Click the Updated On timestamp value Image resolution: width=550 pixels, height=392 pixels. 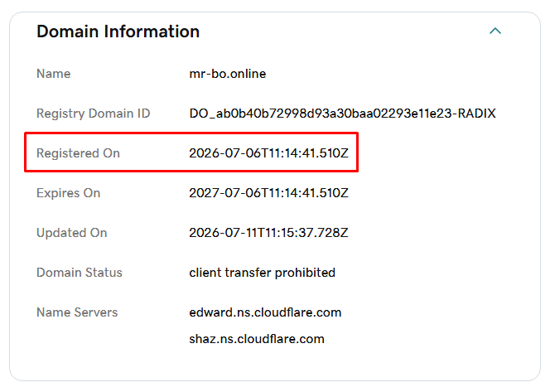268,233
